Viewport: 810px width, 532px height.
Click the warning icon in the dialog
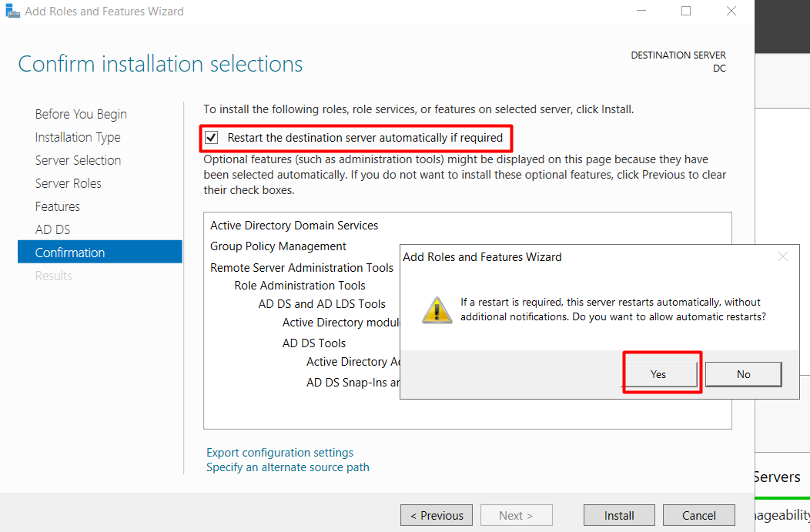[x=437, y=309]
